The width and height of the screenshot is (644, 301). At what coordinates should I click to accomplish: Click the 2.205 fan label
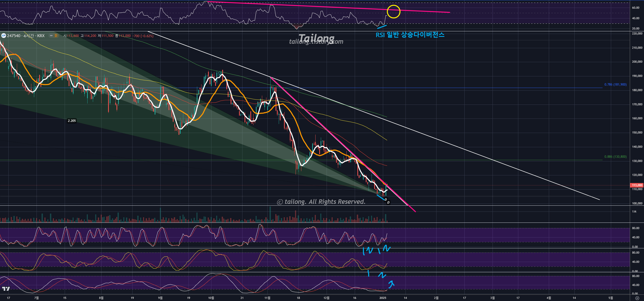pyautogui.click(x=72, y=121)
